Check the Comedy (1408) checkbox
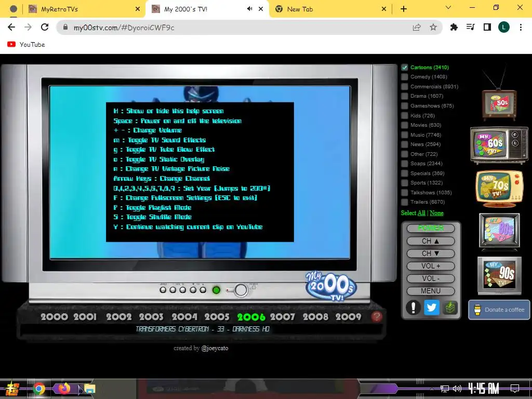This screenshot has width=532, height=399. pyautogui.click(x=404, y=77)
